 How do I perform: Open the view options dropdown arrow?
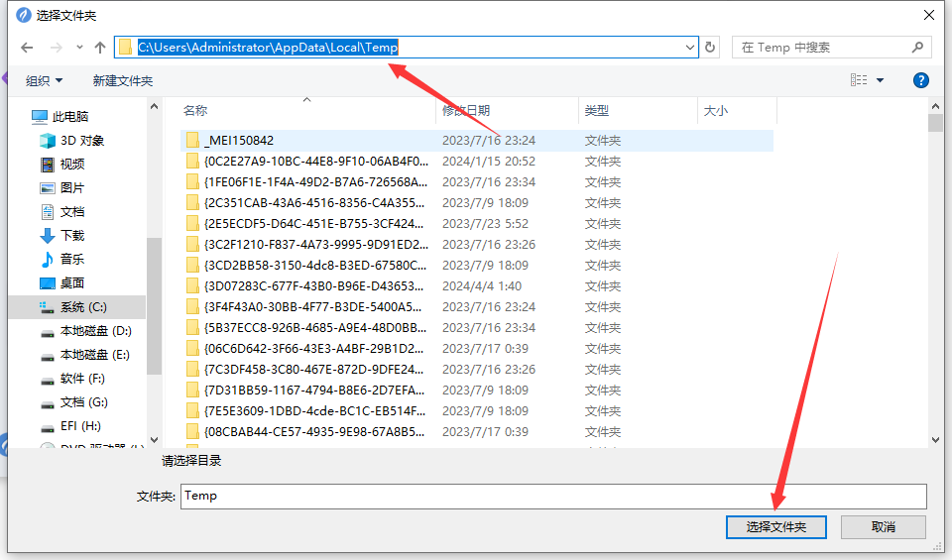[881, 80]
